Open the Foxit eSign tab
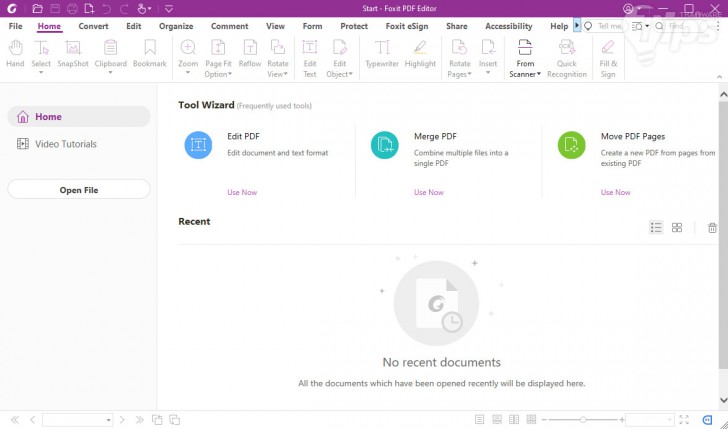The width and height of the screenshot is (728, 429). (x=407, y=26)
